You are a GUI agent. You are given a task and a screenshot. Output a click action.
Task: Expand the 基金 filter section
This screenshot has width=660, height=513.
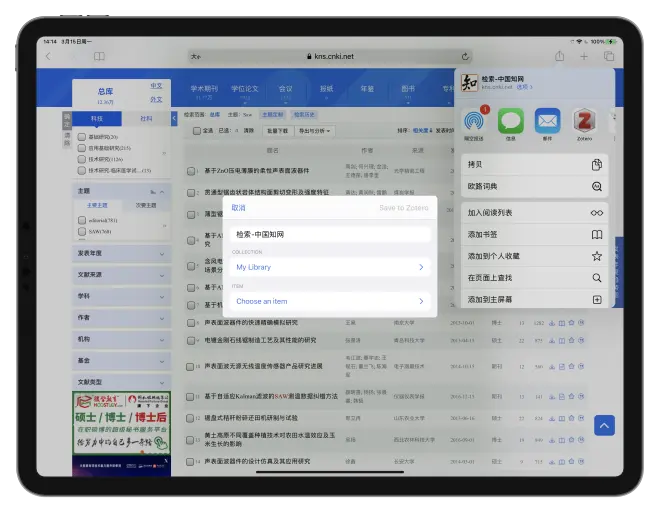pyautogui.click(x=121, y=361)
